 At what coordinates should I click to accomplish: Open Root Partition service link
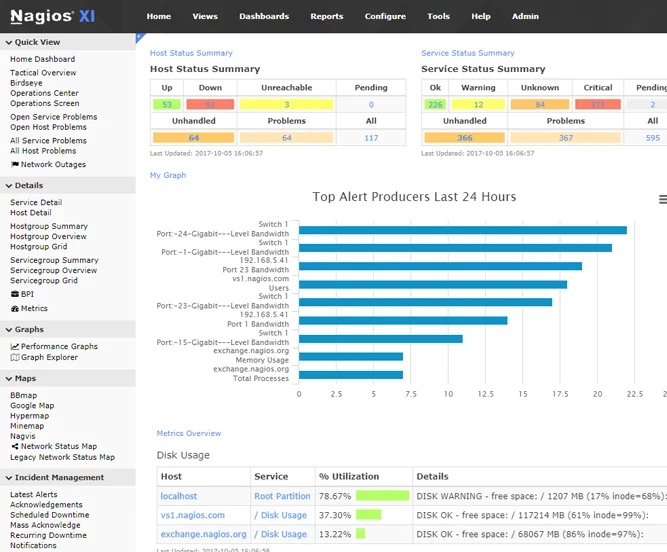coord(282,496)
